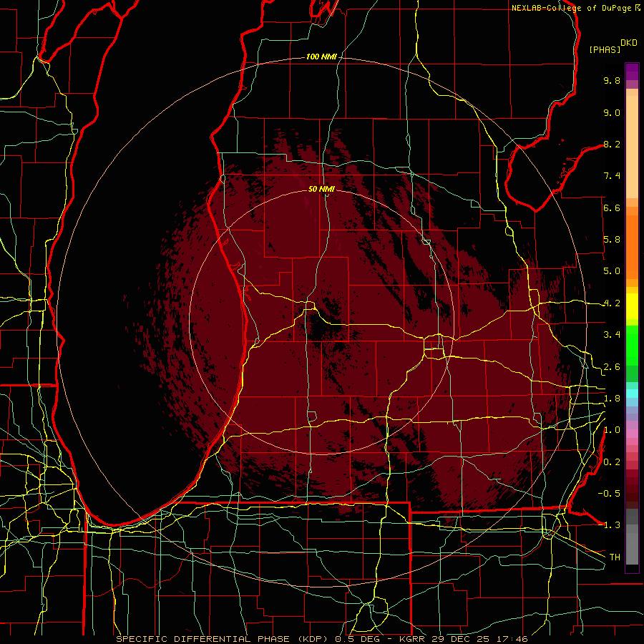Click the DKD product code label
644x644 pixels.
[x=628, y=43]
